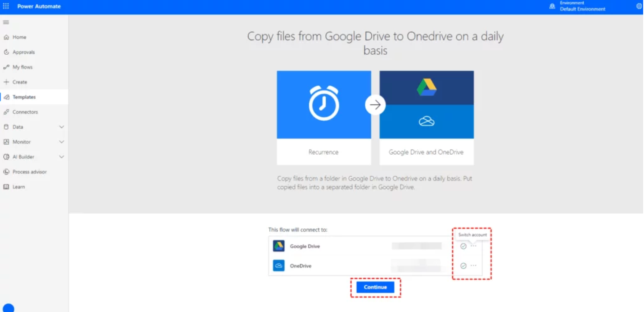This screenshot has height=312, width=644.
Task: Click the AI Builder icon
Action: point(6,157)
